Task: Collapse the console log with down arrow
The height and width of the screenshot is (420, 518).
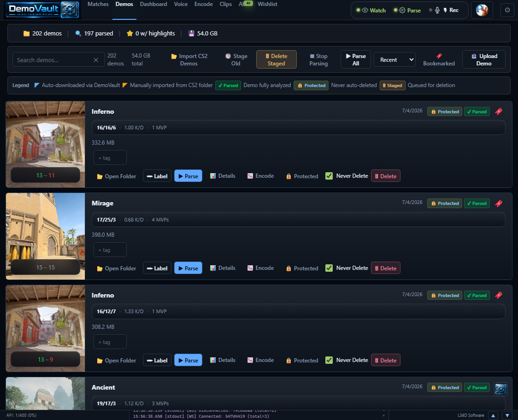Action: click(x=507, y=415)
